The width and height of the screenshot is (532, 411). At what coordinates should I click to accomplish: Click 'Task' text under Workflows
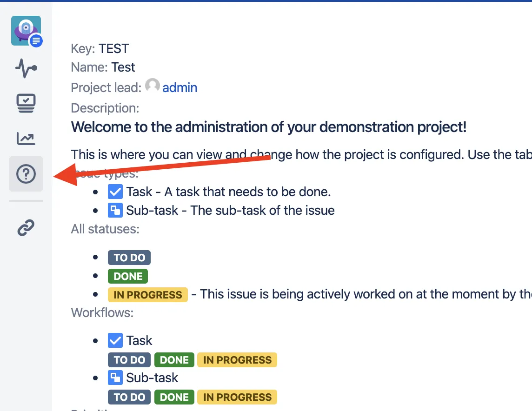(139, 340)
